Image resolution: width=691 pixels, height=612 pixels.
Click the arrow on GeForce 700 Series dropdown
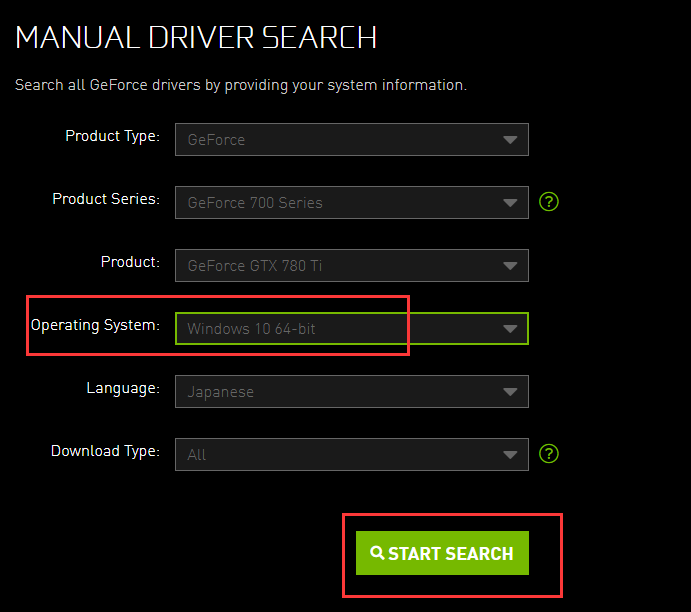510,203
